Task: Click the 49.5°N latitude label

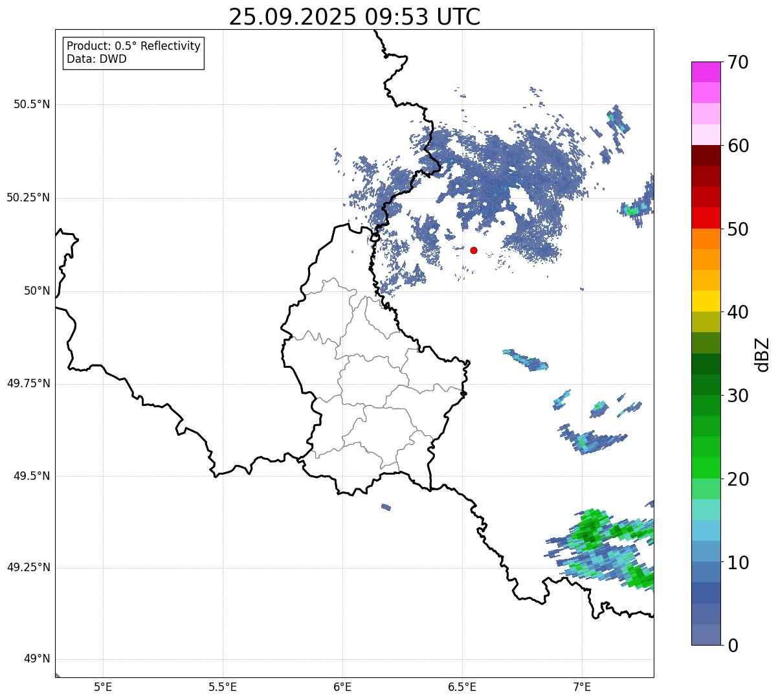Action: (32, 476)
